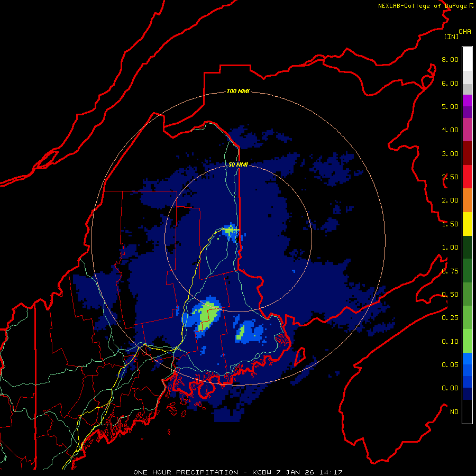Click the 0.10 legend value

450,342
